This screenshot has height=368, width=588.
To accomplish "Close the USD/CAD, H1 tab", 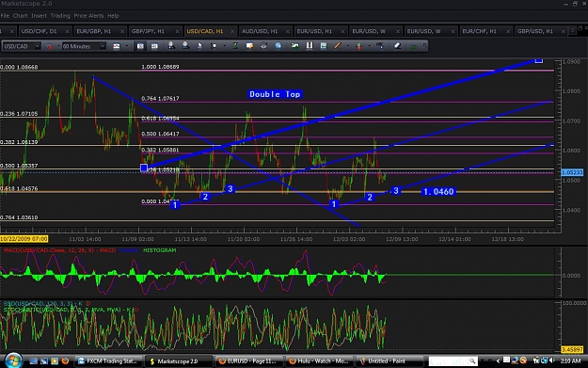I will [232, 31].
